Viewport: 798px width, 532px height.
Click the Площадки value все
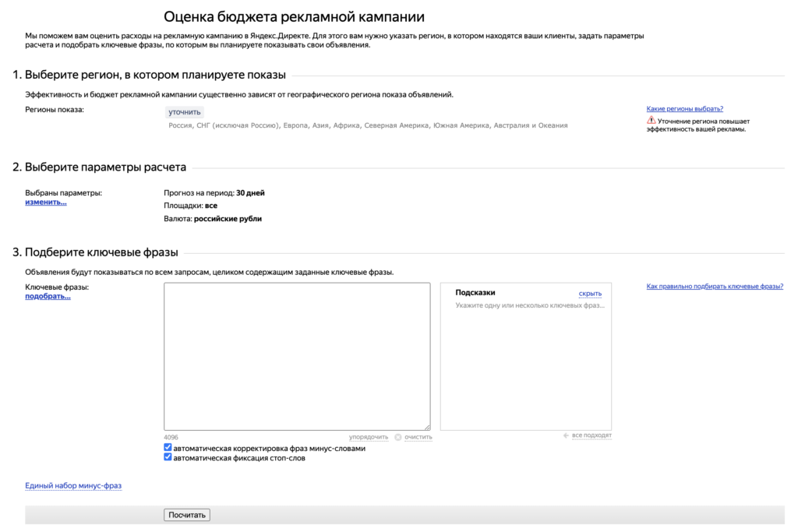211,206
